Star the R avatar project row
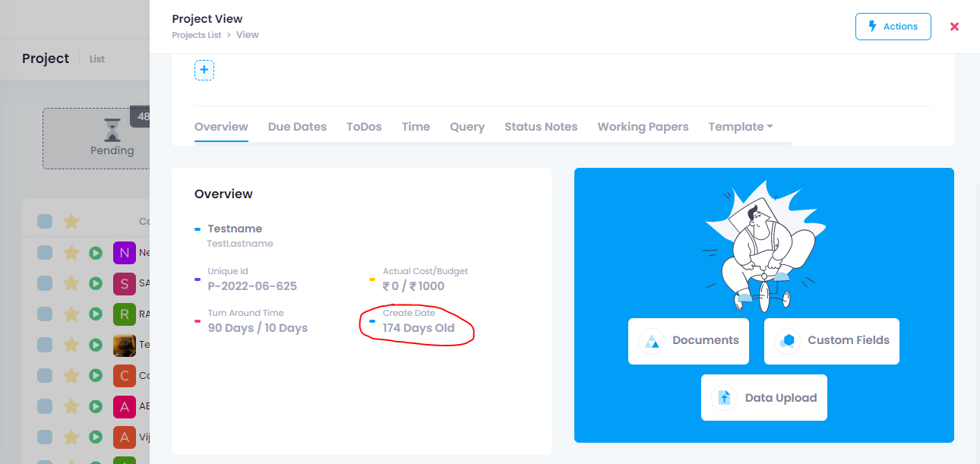The width and height of the screenshot is (980, 464). (71, 314)
